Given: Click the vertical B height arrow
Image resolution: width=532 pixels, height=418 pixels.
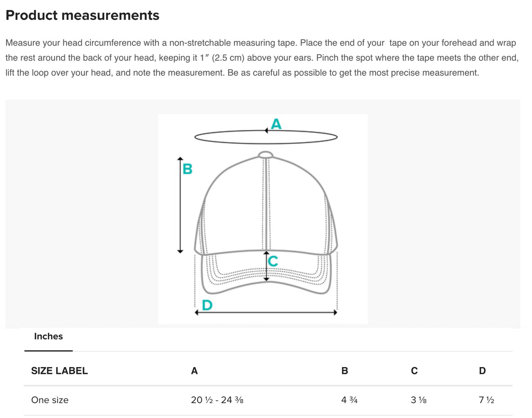Looking at the screenshot, I should click(x=180, y=205).
